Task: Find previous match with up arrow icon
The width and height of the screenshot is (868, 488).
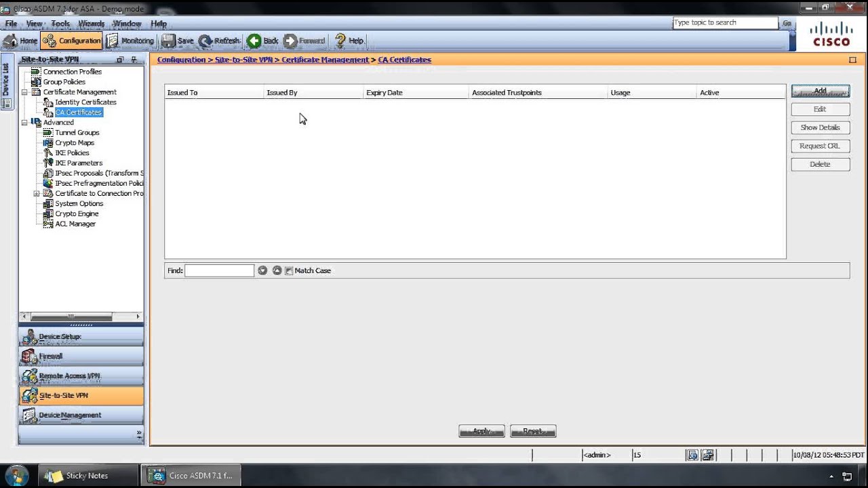Action: point(277,270)
